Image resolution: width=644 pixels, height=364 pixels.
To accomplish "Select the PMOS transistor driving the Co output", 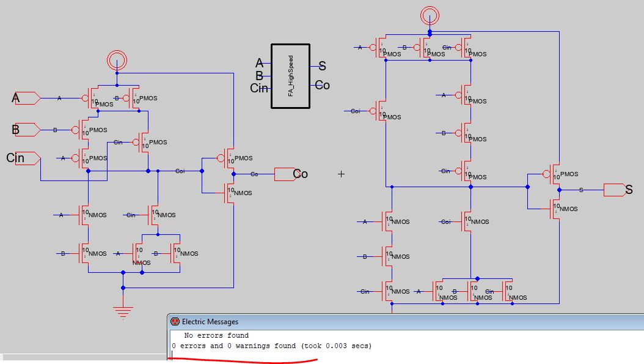I will point(230,158).
